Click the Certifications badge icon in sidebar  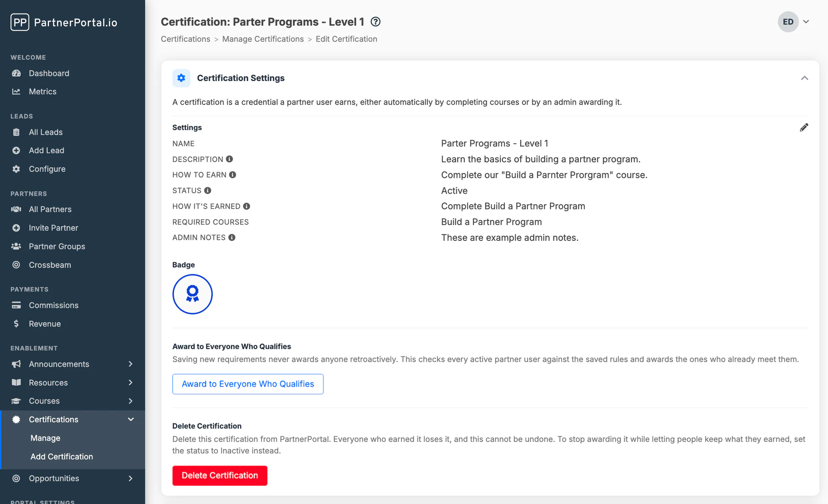tap(16, 420)
